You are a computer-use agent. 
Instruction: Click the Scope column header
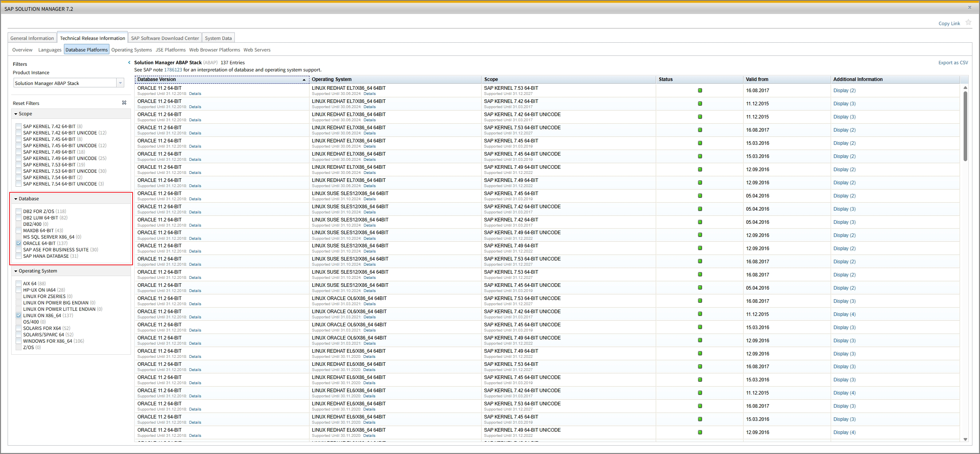[568, 79]
